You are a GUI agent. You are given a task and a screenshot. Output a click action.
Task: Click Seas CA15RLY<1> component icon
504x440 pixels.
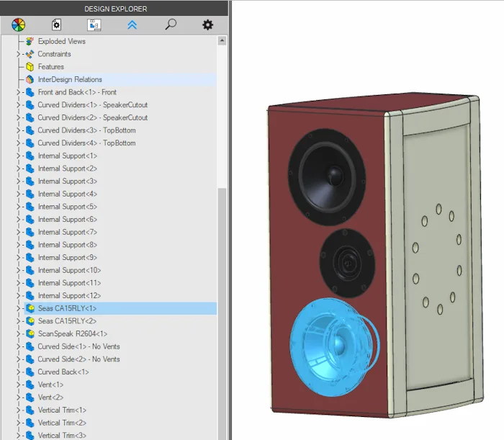30,308
